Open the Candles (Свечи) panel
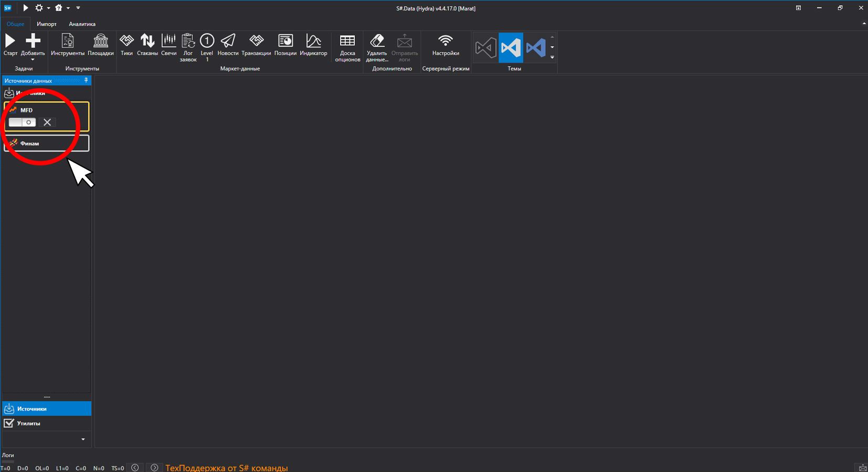Image resolution: width=868 pixels, height=472 pixels. [x=169, y=45]
